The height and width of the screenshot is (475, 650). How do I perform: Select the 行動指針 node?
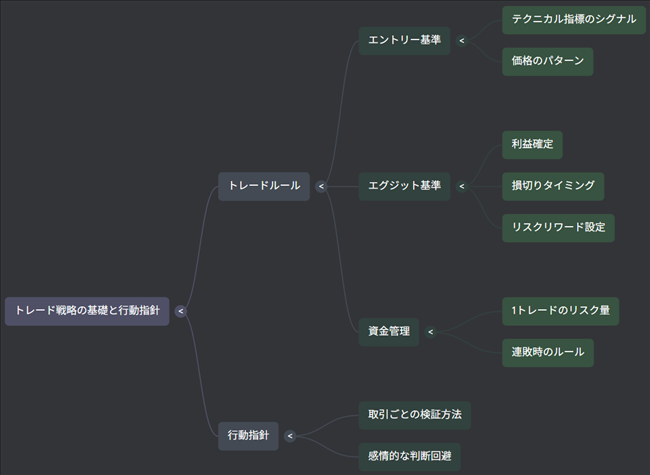tap(248, 436)
